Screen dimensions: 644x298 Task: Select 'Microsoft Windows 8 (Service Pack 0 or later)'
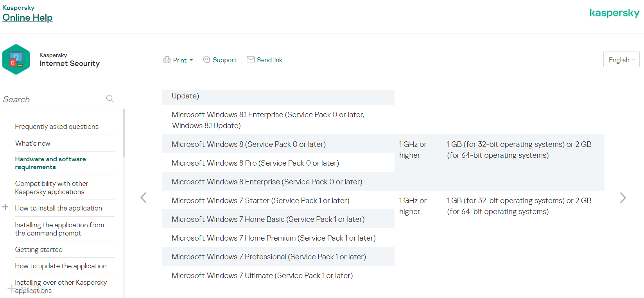point(249,144)
